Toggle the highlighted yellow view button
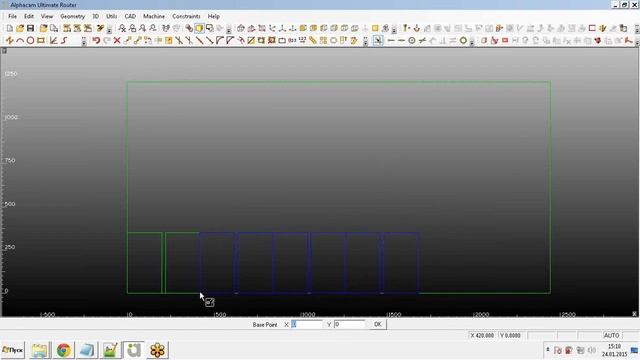The width and height of the screenshot is (640, 360). click(199, 28)
